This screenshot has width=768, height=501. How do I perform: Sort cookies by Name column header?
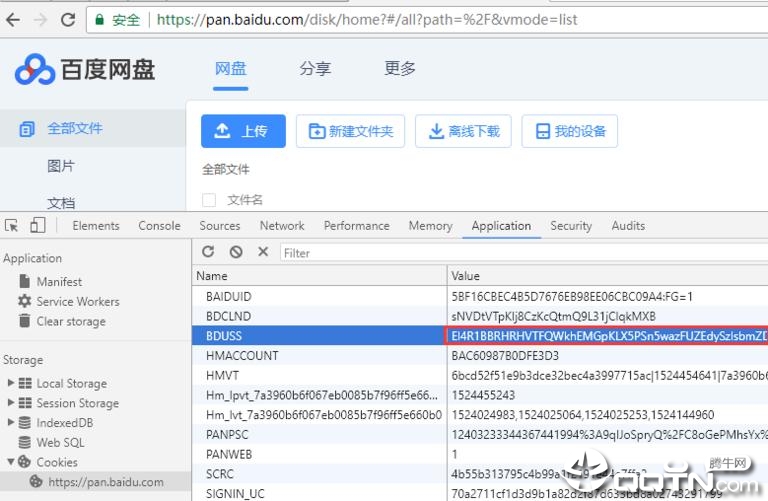click(319, 276)
